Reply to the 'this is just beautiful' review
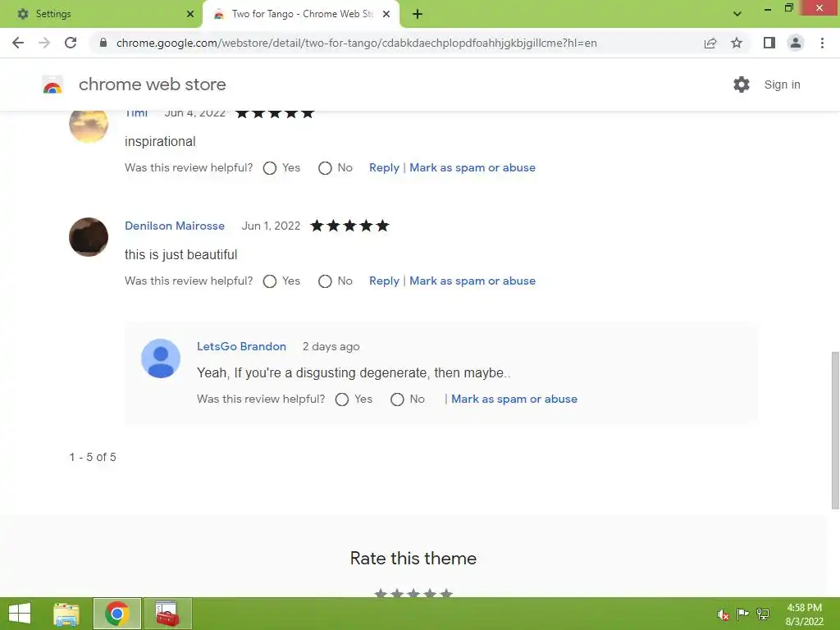 click(x=384, y=281)
